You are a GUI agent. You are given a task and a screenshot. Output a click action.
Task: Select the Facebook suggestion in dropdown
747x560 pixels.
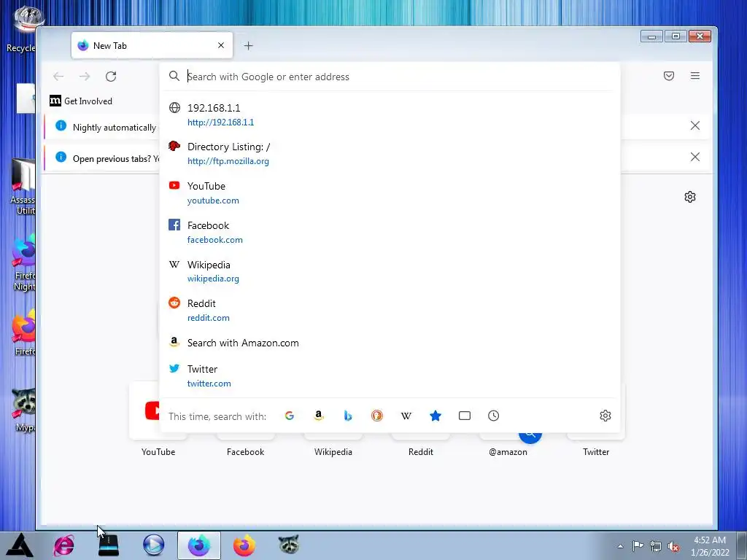(390, 233)
